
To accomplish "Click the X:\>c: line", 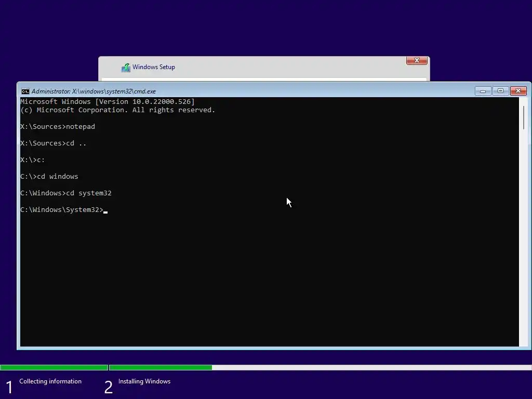I will point(33,160).
